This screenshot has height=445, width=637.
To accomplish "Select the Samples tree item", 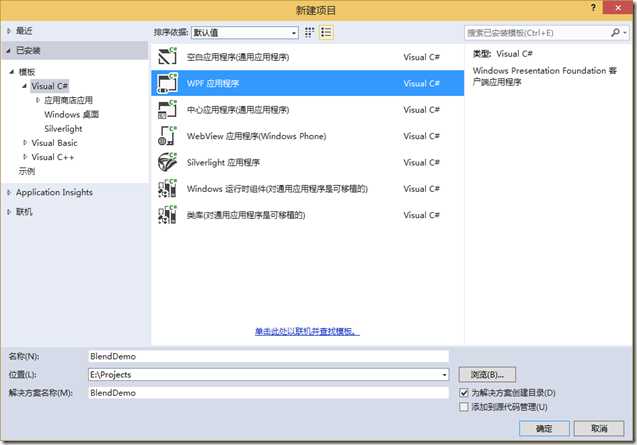I will pos(27,171).
